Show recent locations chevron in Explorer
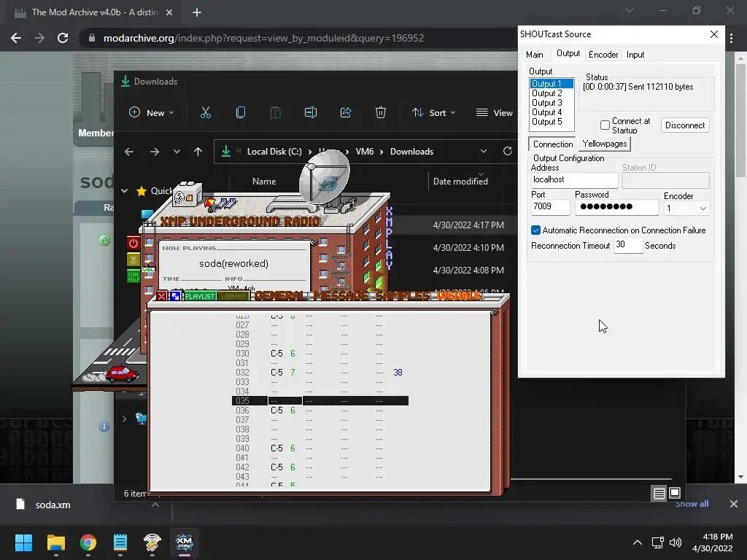This screenshot has height=560, width=747. tap(177, 152)
